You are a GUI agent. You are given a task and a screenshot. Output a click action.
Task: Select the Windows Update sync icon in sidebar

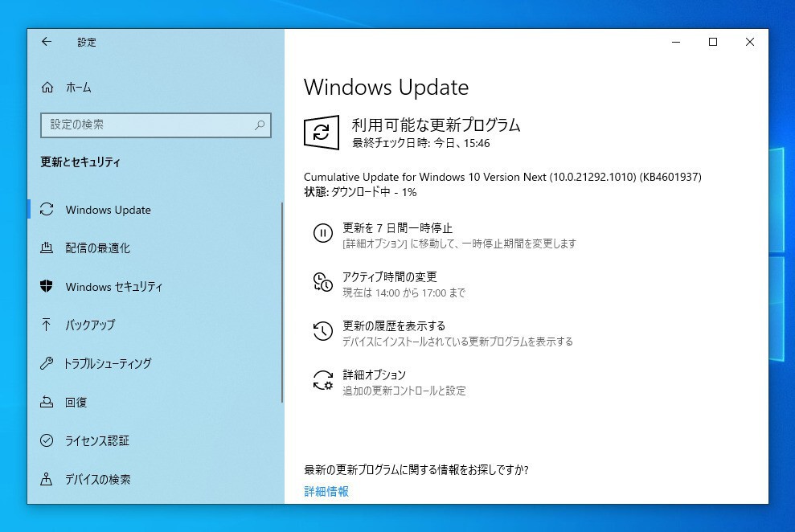pos(47,209)
